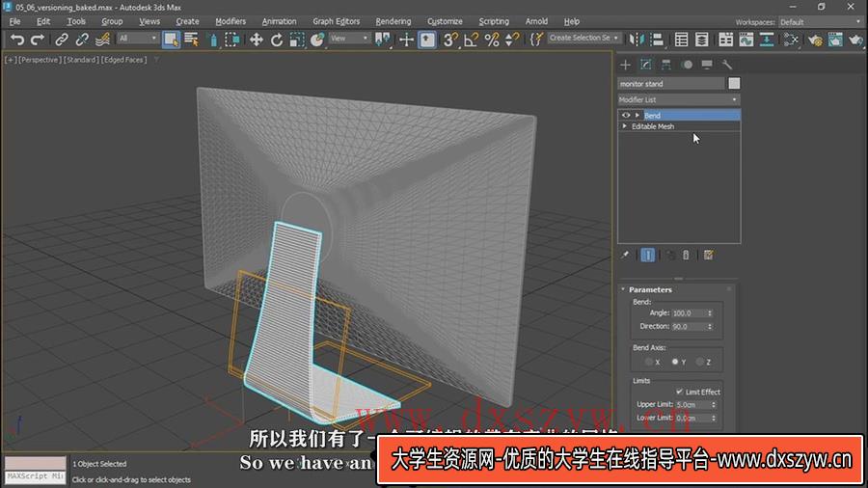Switch to the Utilities panel tab

point(727,65)
